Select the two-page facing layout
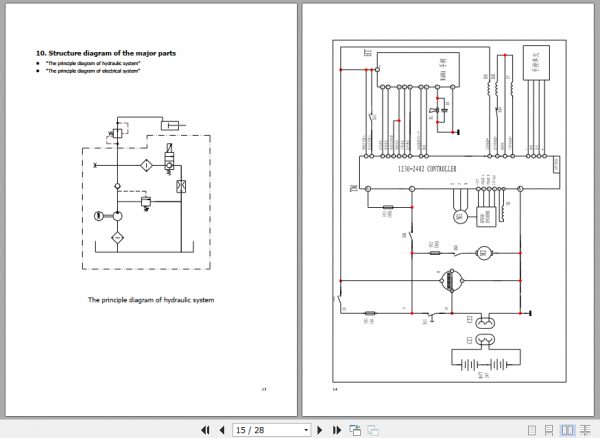 [567, 430]
